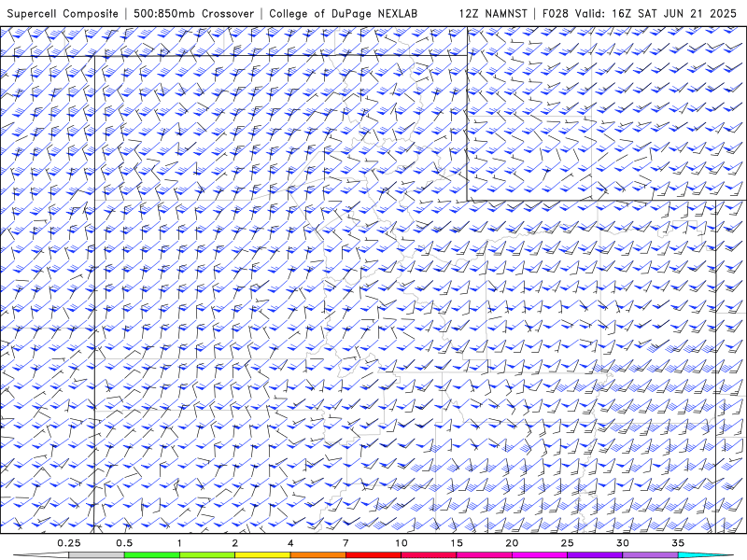Click the 500:850mb Crossover label

coord(194,13)
